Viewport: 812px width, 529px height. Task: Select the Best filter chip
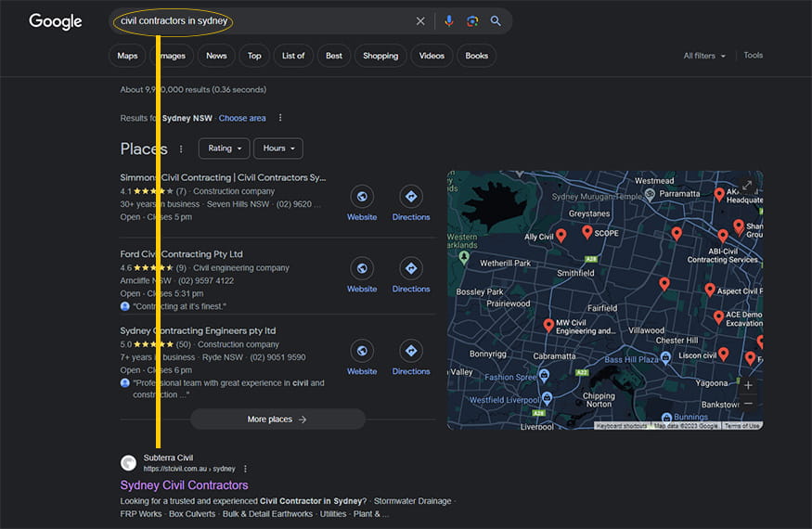[x=334, y=56]
